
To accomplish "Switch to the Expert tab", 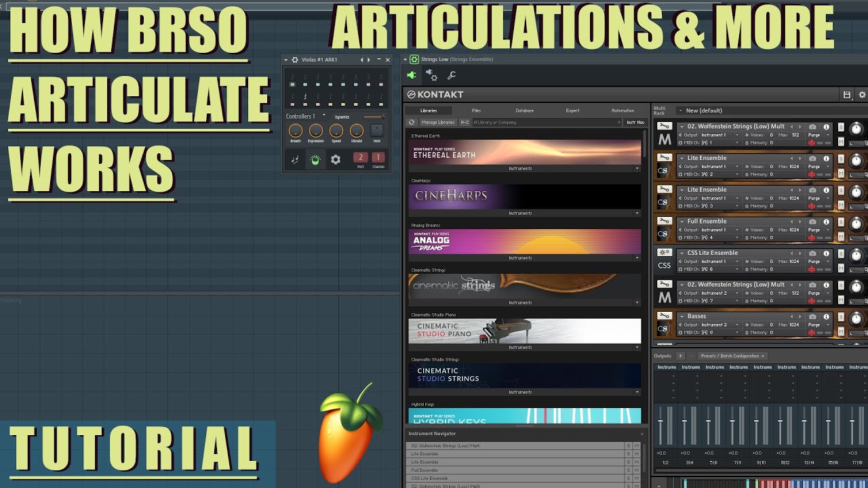I will [573, 110].
